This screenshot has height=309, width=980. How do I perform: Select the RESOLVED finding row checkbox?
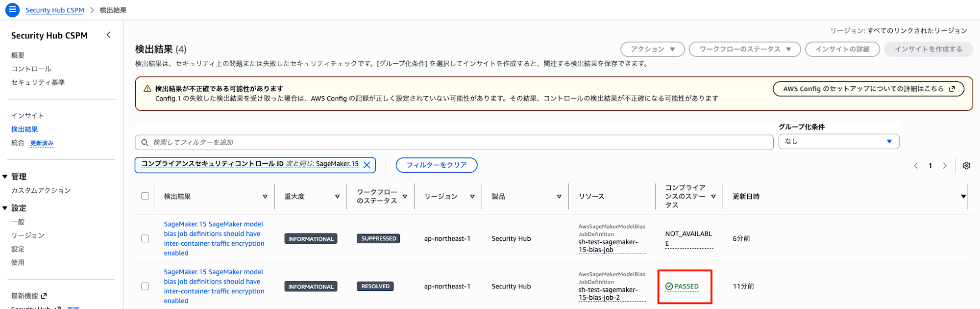click(145, 286)
